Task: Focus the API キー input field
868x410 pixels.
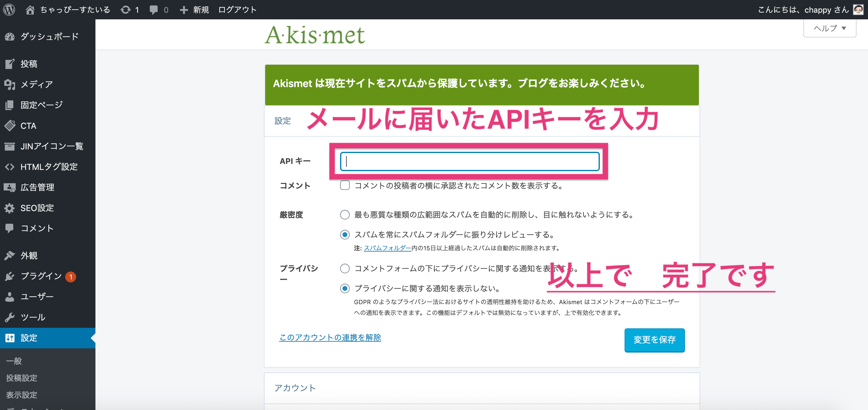Action: [470, 161]
